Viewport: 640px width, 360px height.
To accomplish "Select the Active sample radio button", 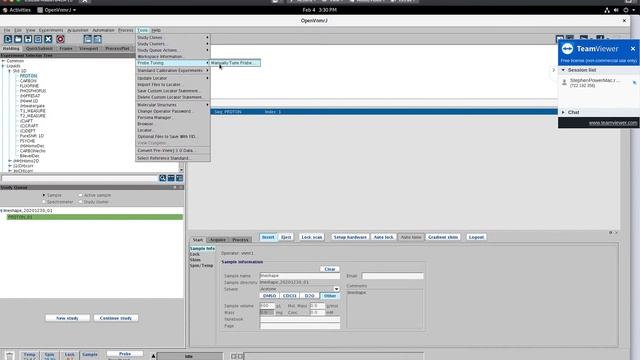I will (80, 195).
